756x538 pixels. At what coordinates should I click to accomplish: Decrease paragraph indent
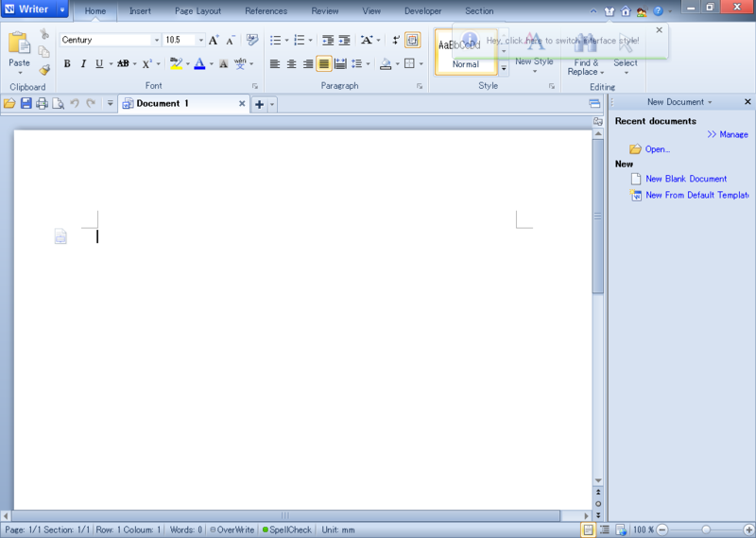[x=328, y=40]
